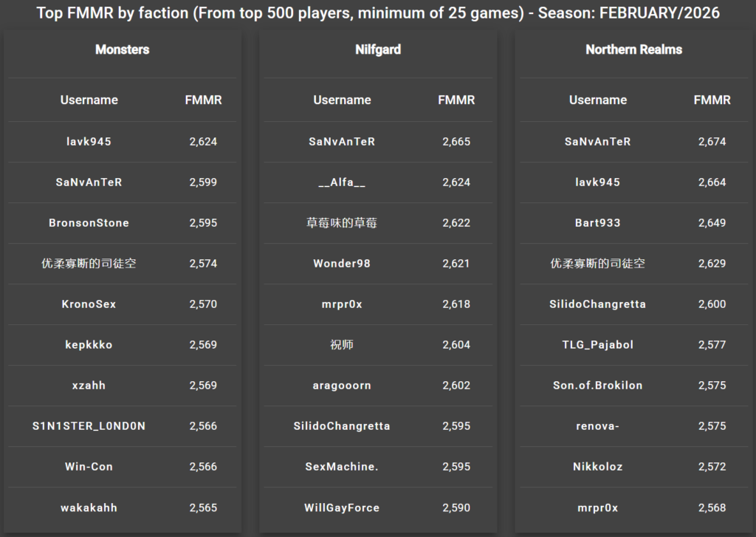Open lavk945 in Monsters table
756x537 pixels.
89,141
